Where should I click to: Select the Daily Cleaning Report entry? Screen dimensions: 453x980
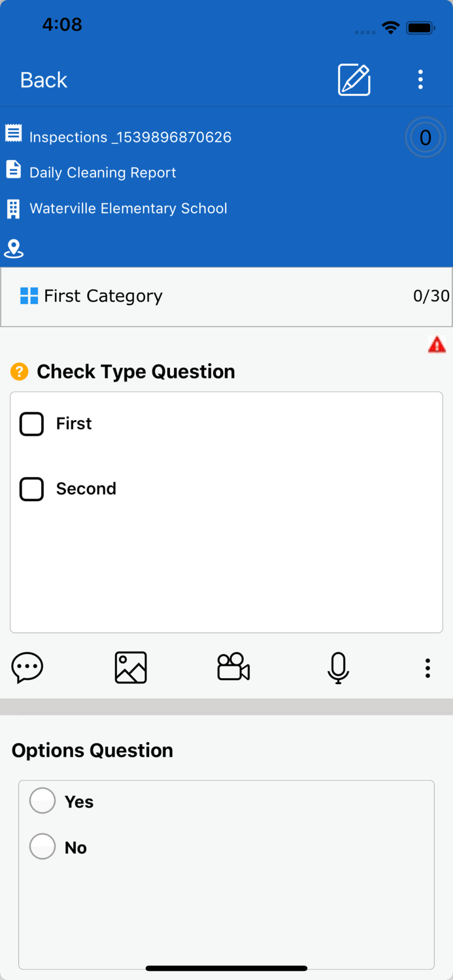pyautogui.click(x=102, y=172)
